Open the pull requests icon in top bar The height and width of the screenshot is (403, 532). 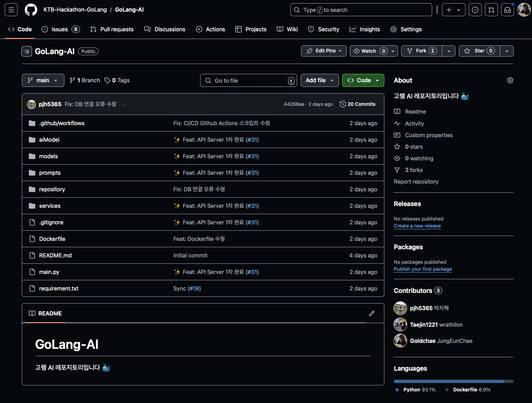[x=491, y=10]
